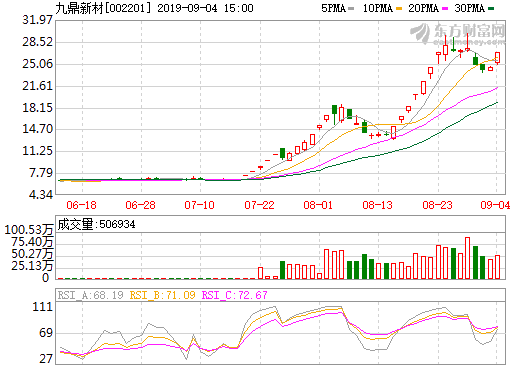Click the 09-04 date label
Viewport: 520px width, 365px height.
[x=495, y=205]
